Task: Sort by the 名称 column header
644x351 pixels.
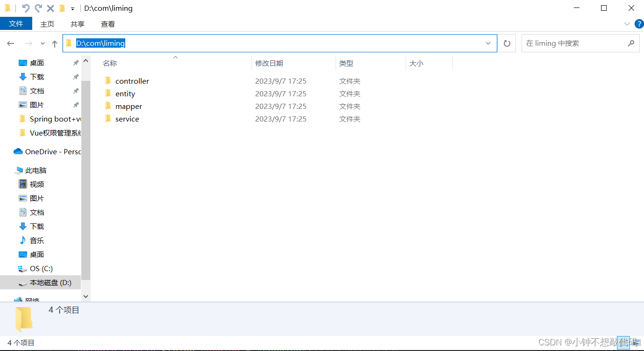Action: coord(110,63)
